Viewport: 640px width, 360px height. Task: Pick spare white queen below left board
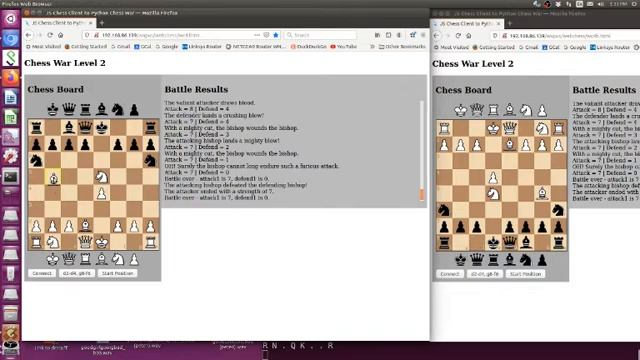coord(69,259)
